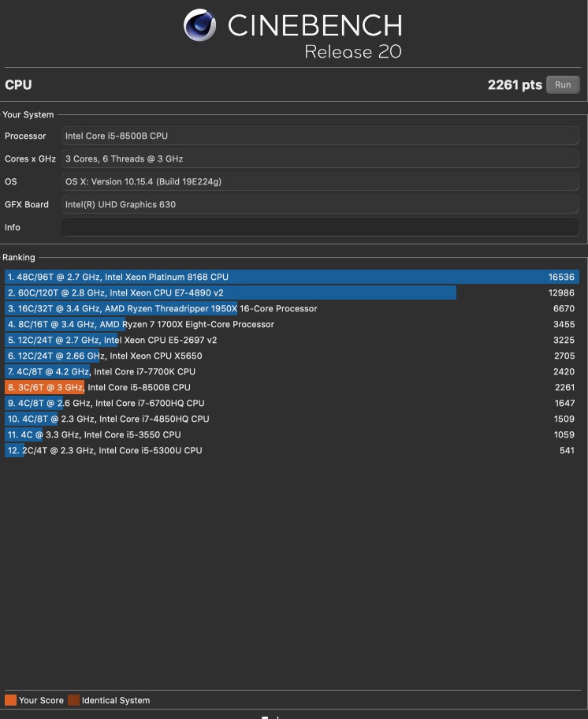
Task: Click the Cinebench logo sphere icon
Action: pyautogui.click(x=200, y=24)
